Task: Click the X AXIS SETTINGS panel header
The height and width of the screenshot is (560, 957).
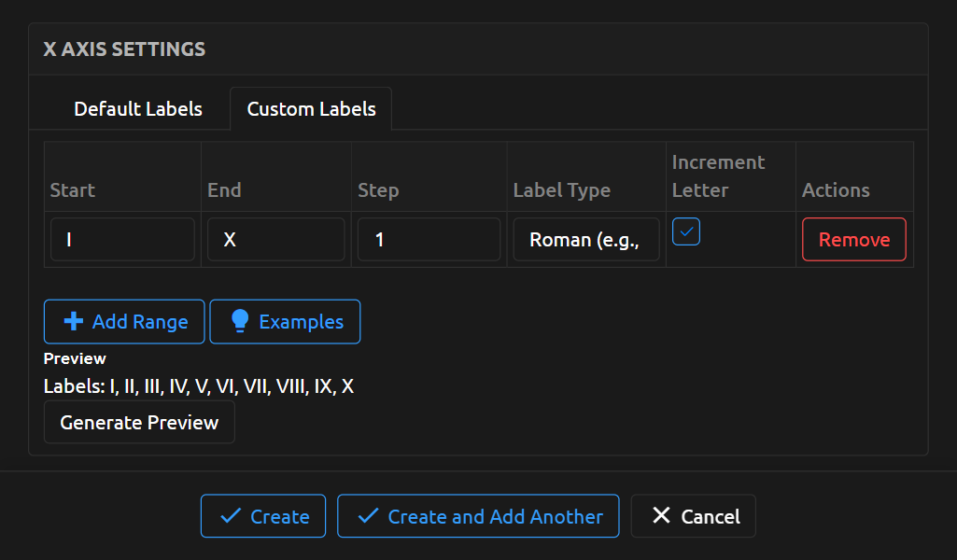Action: [124, 49]
